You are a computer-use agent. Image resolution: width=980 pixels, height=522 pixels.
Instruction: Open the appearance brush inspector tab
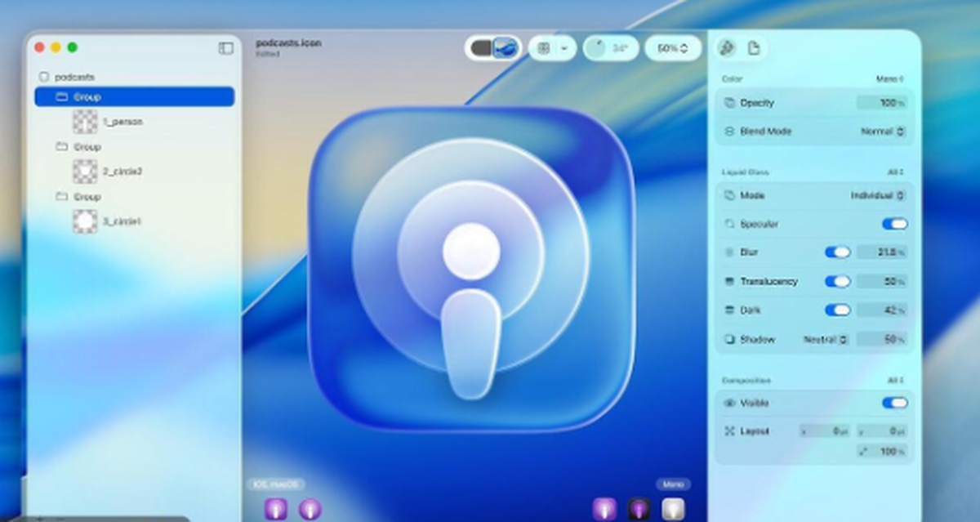[x=726, y=48]
